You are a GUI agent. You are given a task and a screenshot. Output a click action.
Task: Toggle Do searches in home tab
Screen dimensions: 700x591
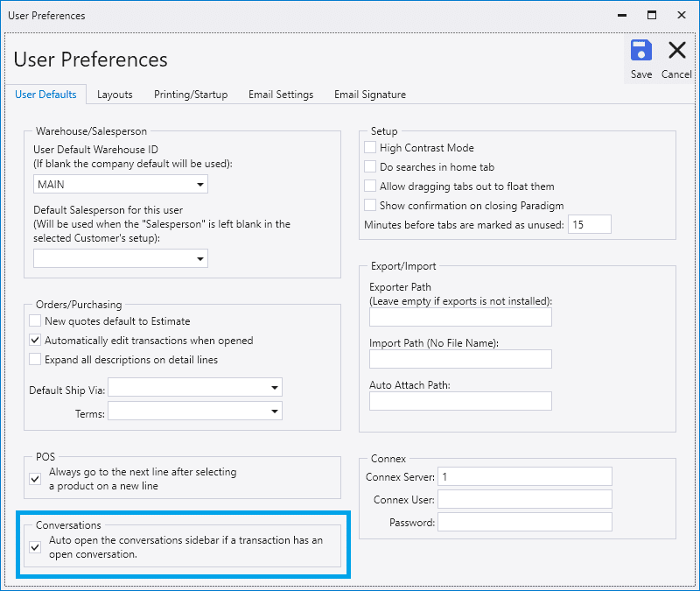pyautogui.click(x=371, y=166)
